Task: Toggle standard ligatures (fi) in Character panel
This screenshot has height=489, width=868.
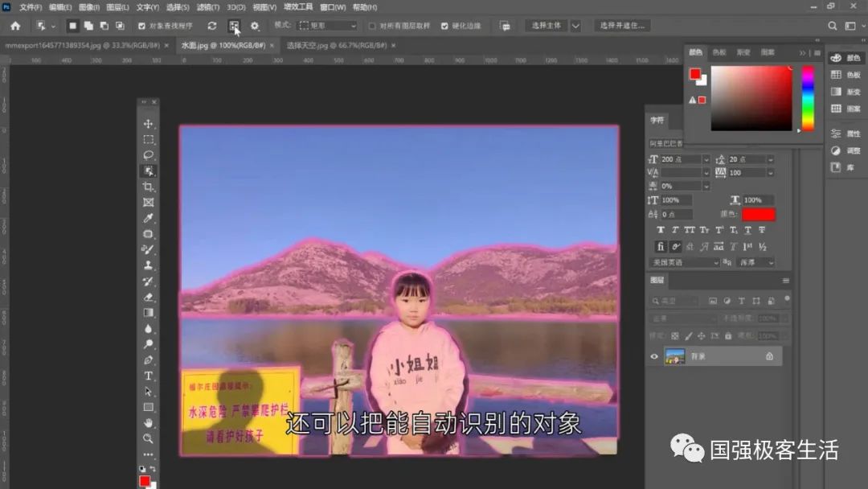Action: (x=660, y=246)
